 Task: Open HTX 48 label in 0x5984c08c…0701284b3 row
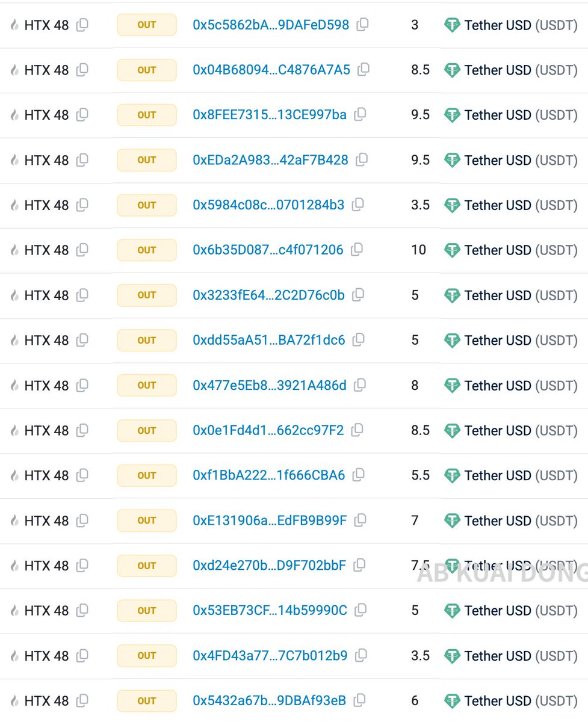coord(46,205)
